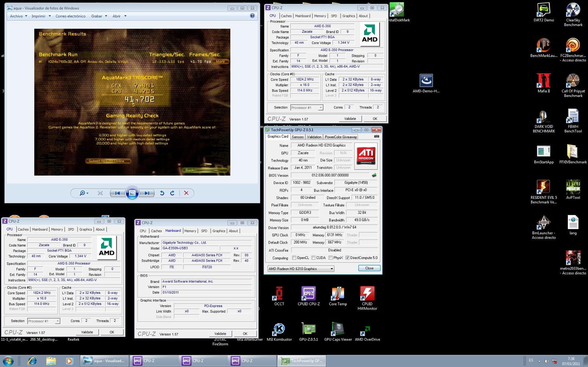Open the Imprimir dropdown menu
The image size is (588, 367).
click(x=41, y=16)
